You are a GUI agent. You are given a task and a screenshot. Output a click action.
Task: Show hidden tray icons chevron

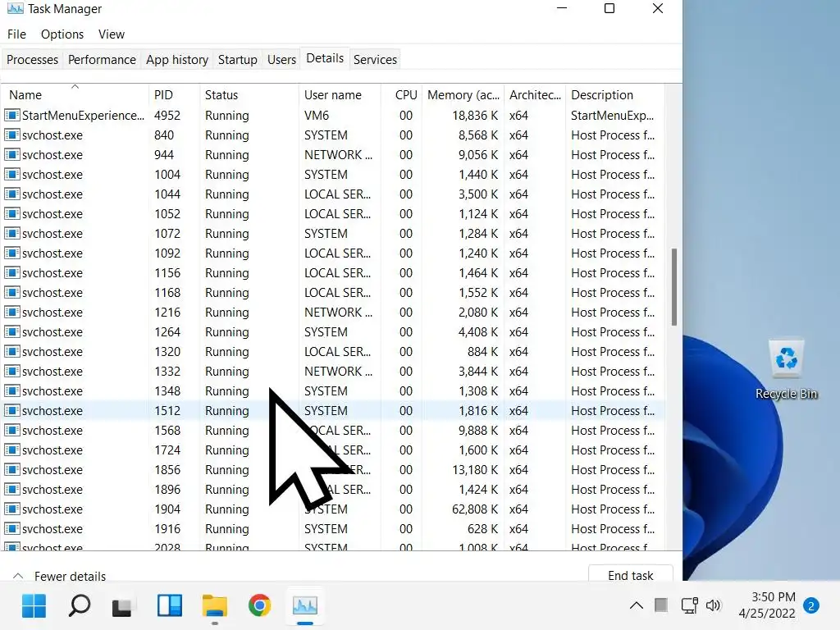[636, 606]
